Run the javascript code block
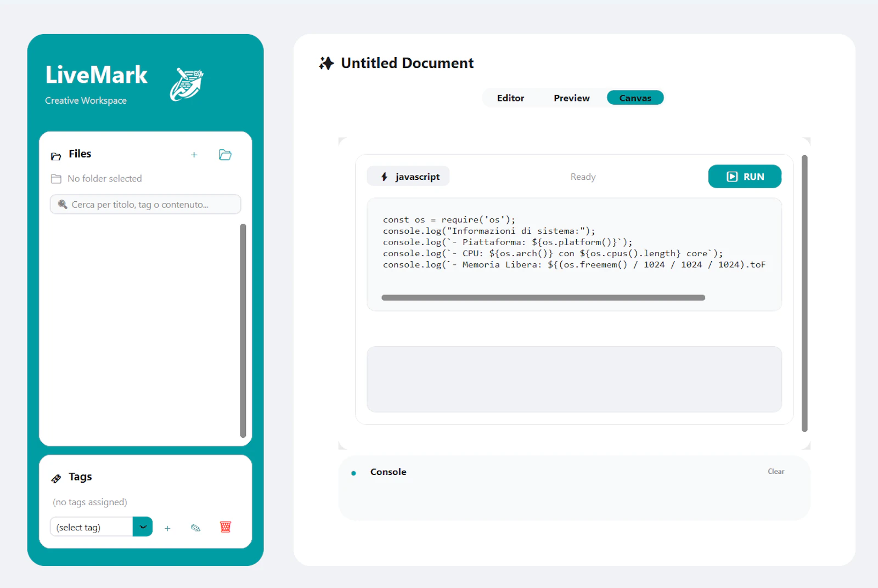The height and width of the screenshot is (588, 878). click(745, 177)
